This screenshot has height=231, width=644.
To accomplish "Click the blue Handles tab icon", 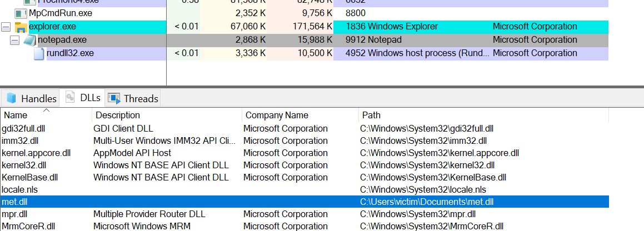I will pyautogui.click(x=11, y=99).
